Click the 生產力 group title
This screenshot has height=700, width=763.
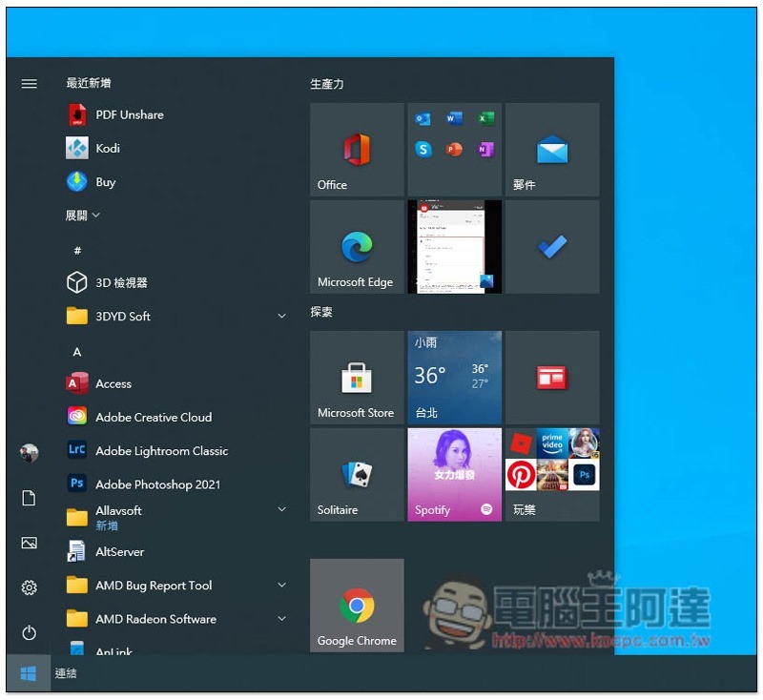pos(327,84)
